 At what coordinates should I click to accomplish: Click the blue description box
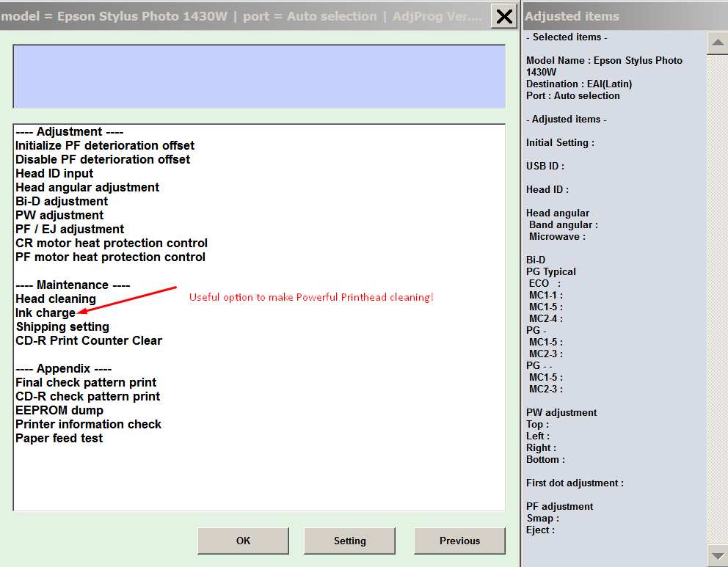tap(259, 76)
